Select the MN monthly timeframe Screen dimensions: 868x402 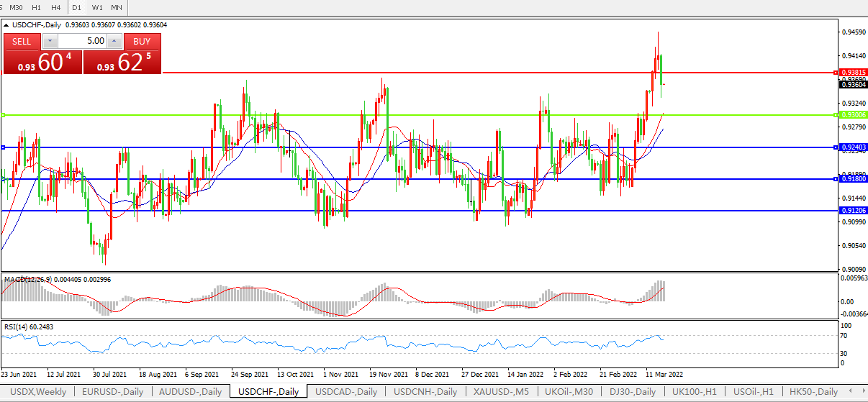[116, 7]
